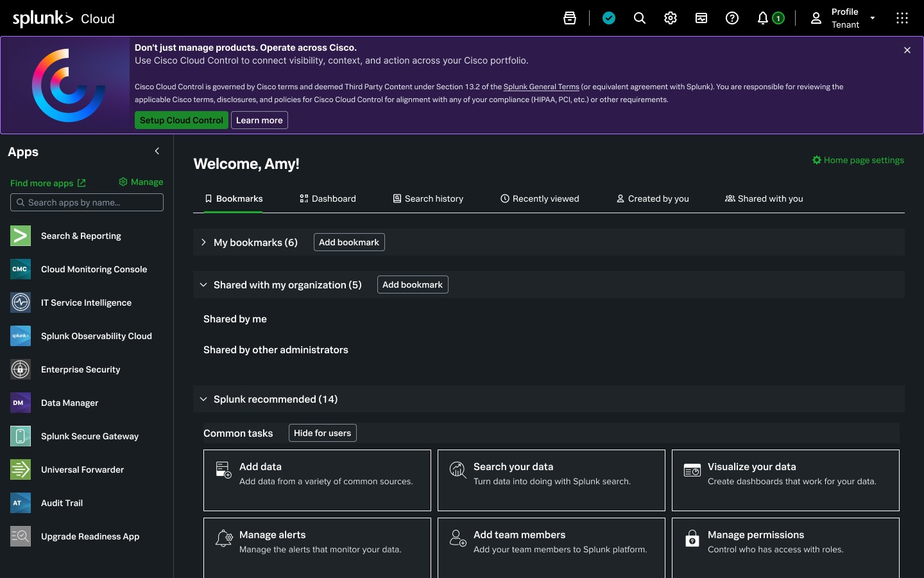Viewport: 924px width, 578px height.
Task: Open the Audit Trail AT icon
Action: point(21,503)
